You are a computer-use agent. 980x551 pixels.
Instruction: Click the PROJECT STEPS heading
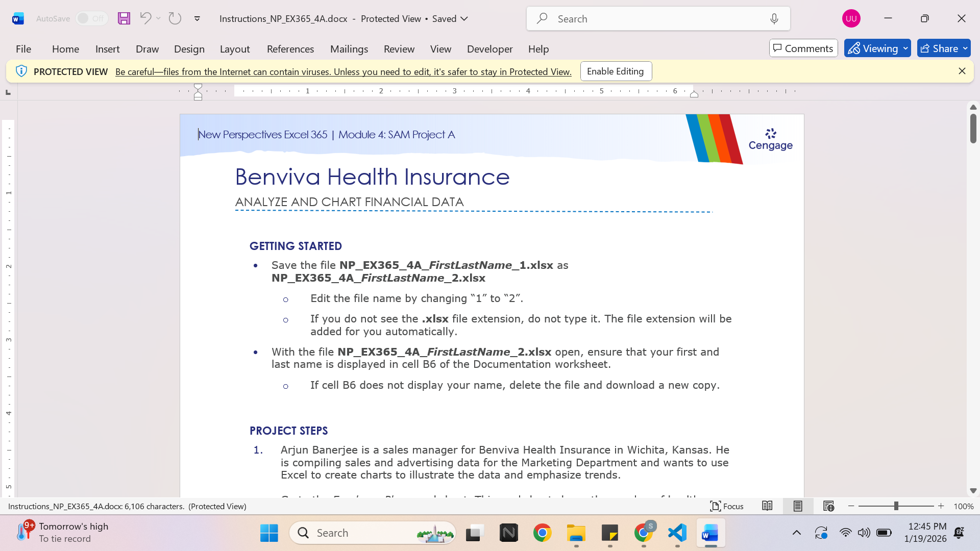click(x=288, y=431)
